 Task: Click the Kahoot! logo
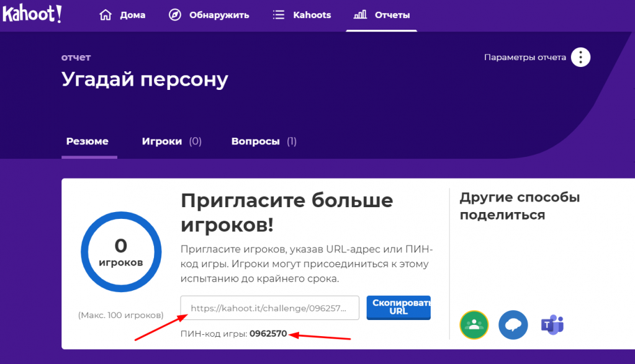tap(32, 14)
